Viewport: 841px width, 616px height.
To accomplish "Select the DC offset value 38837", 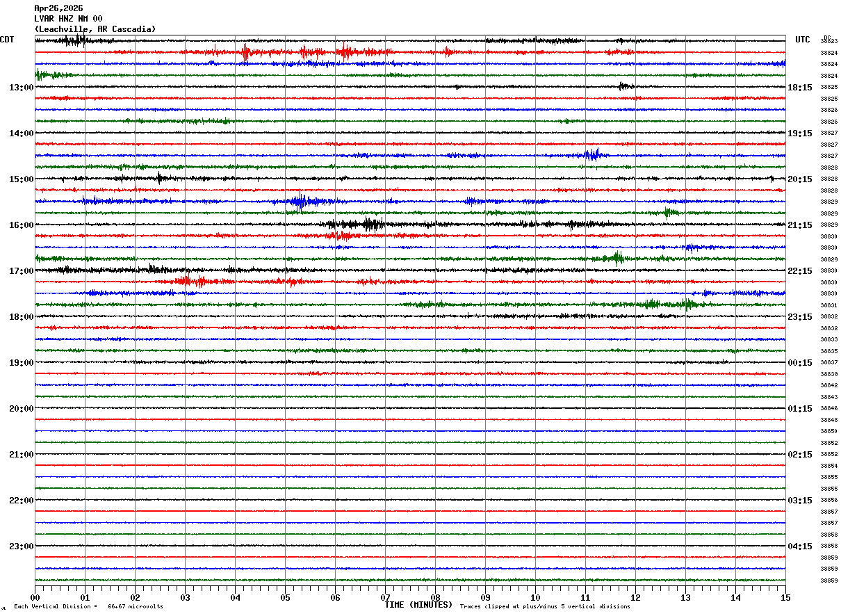I will [828, 362].
